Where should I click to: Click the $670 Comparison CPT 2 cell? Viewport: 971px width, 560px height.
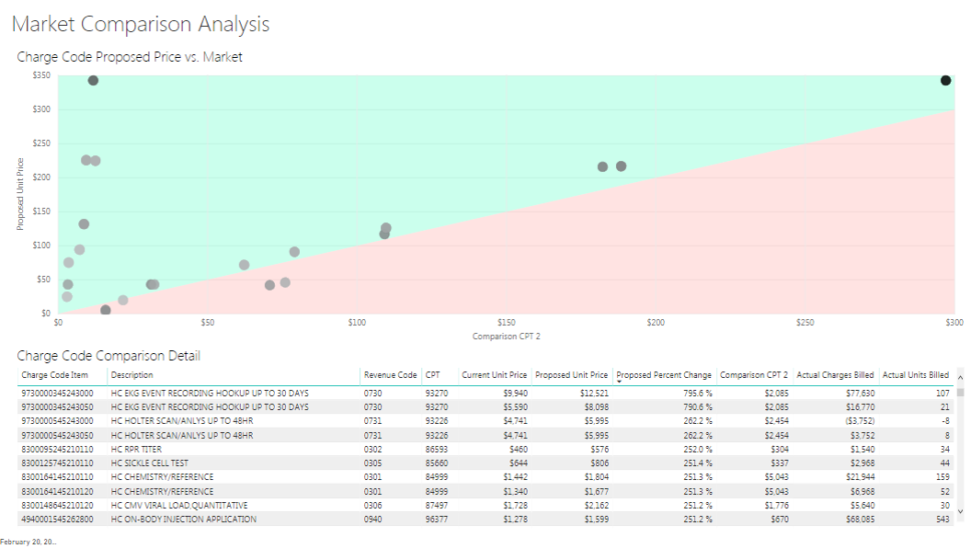tap(779, 520)
